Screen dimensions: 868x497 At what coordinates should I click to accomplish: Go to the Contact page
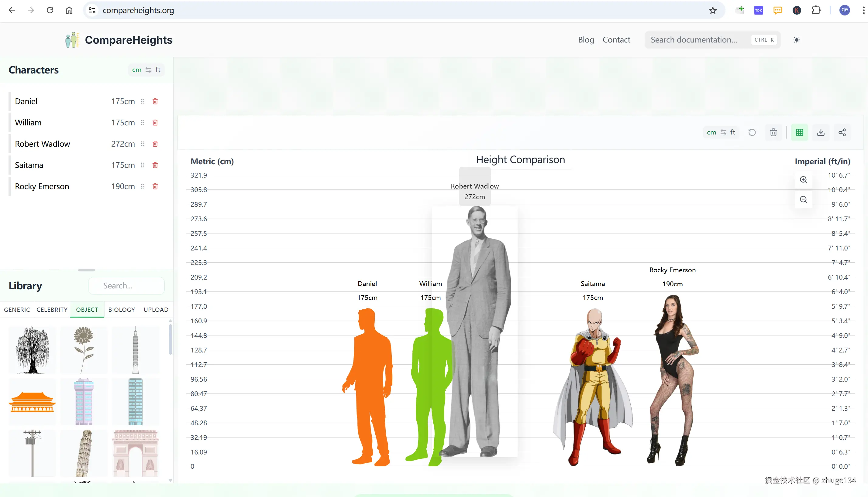(616, 40)
